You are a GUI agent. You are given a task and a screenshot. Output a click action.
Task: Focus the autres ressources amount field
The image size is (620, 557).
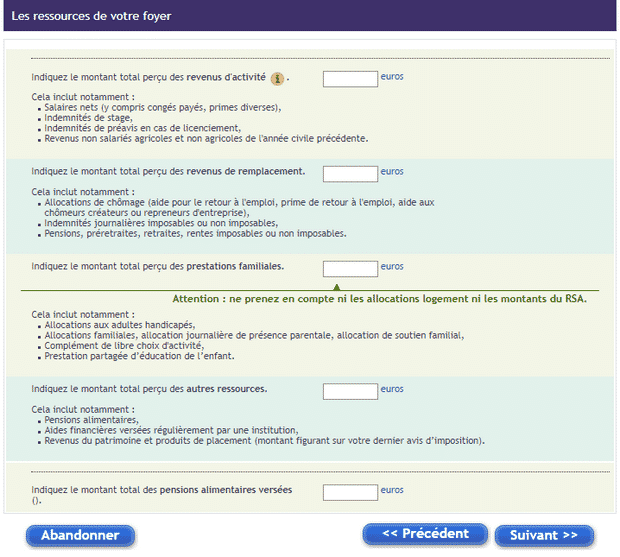[x=350, y=391]
